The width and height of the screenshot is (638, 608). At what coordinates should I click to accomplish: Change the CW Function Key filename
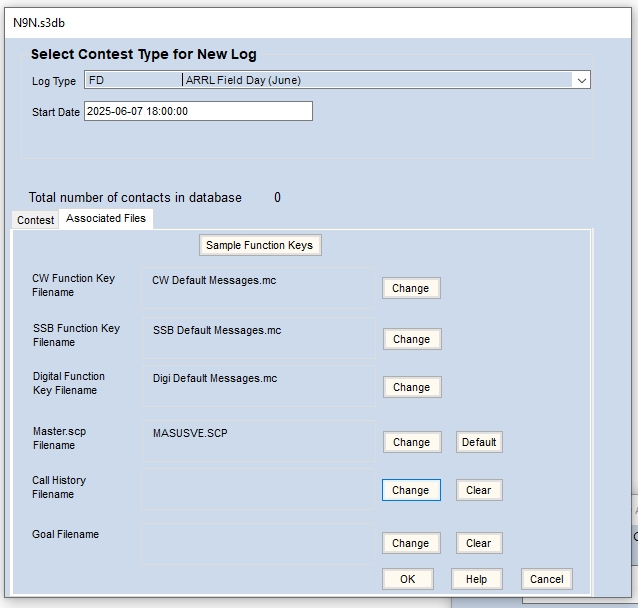[410, 288]
